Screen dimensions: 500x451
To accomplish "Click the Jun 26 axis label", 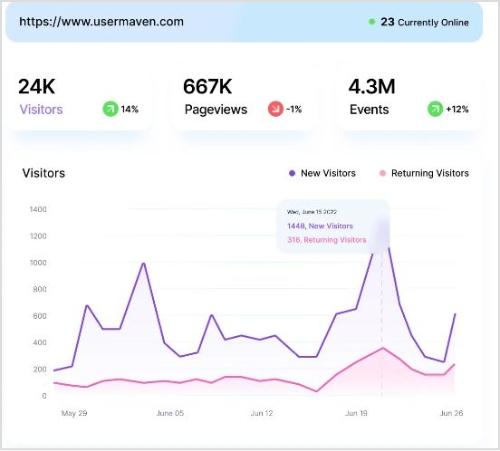I will (x=451, y=413).
